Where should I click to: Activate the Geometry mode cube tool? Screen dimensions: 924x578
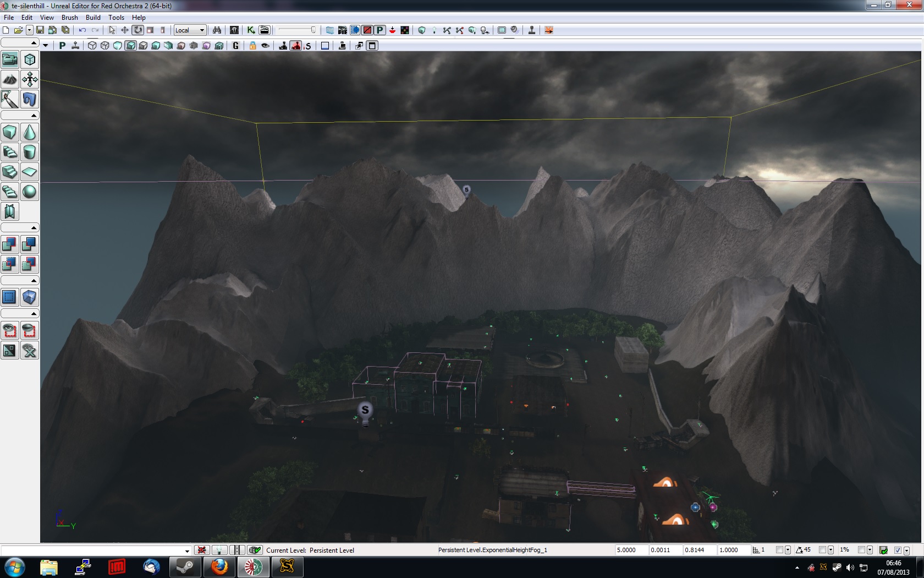click(x=30, y=59)
